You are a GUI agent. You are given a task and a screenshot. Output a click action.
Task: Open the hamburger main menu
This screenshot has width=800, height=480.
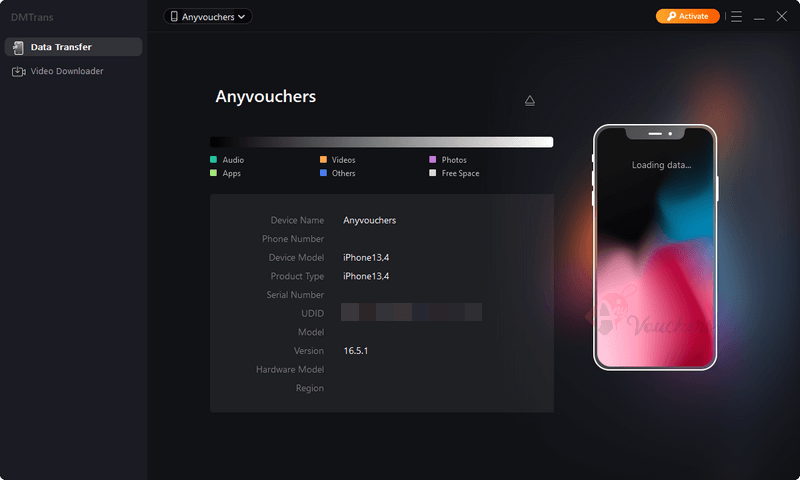[736, 17]
